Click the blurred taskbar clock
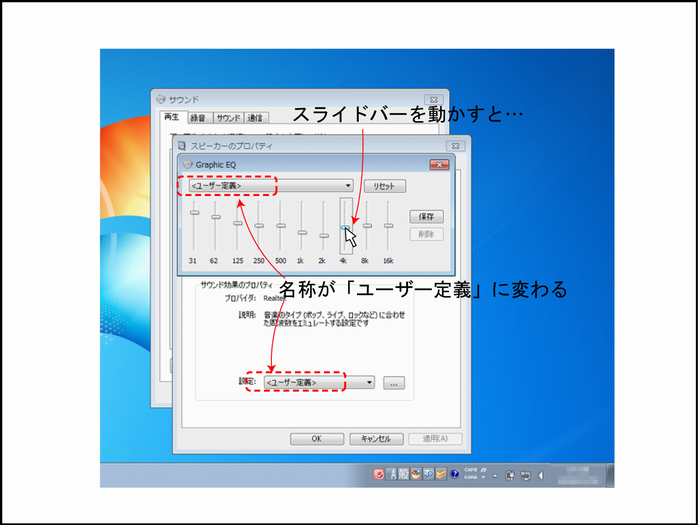The height and width of the screenshot is (525, 700). point(579,475)
